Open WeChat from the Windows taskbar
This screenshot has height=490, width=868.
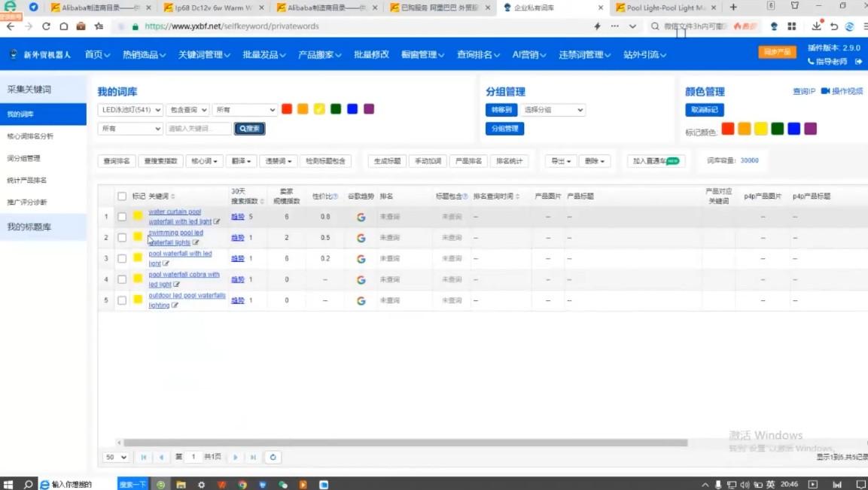click(283, 484)
